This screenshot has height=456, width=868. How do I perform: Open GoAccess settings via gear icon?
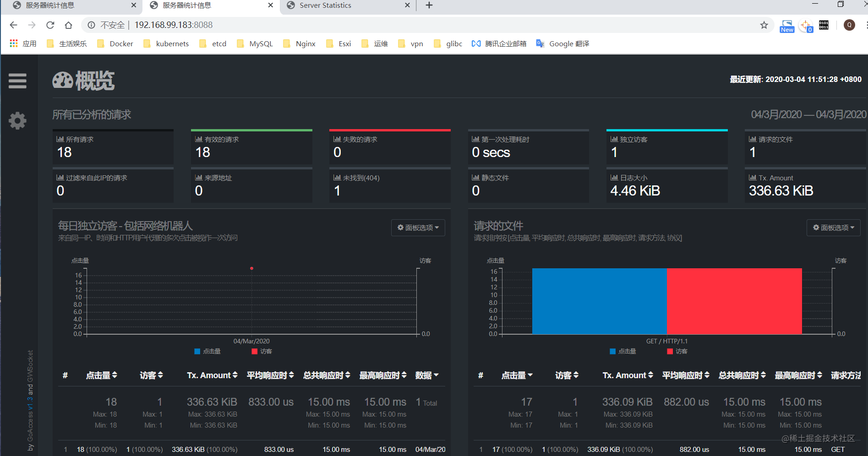(17, 120)
